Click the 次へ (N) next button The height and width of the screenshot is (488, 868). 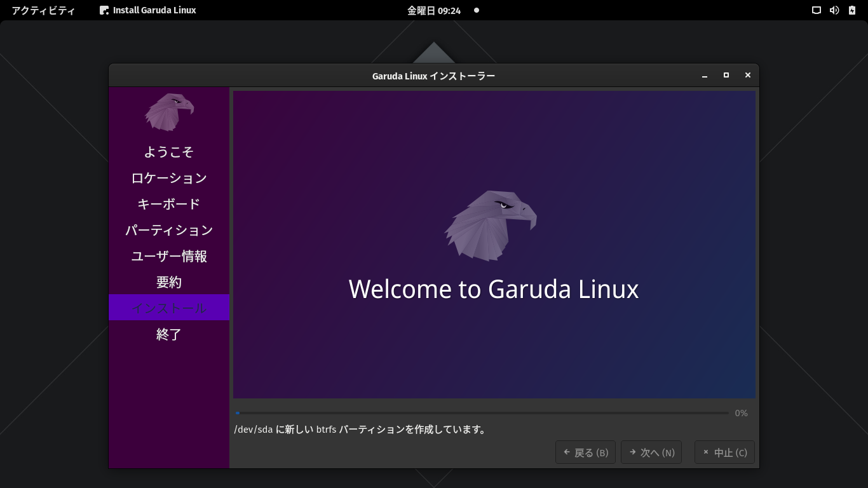pos(651,452)
